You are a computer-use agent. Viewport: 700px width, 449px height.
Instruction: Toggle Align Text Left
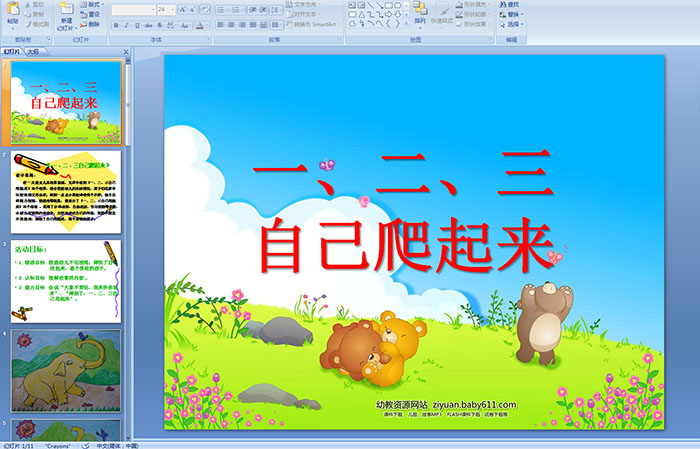click(221, 25)
